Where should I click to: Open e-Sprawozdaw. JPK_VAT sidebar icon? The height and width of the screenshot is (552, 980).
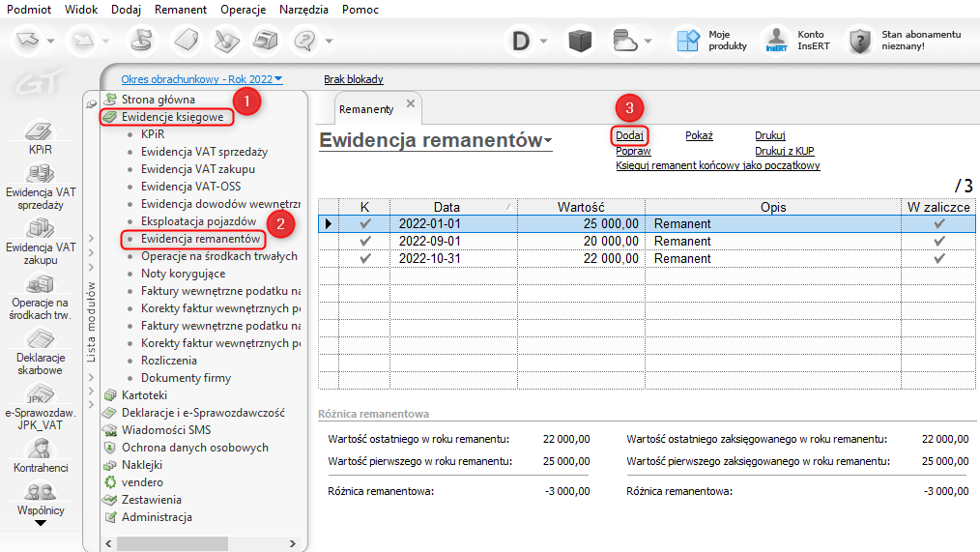pos(40,394)
